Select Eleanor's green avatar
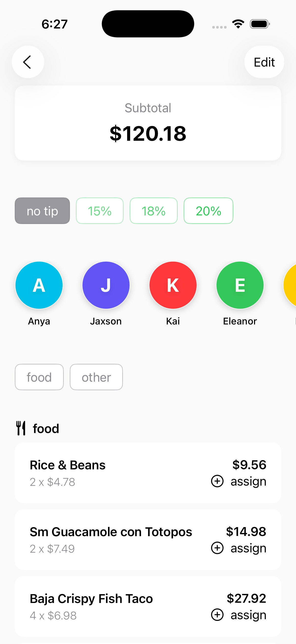This screenshot has width=296, height=644. tap(240, 285)
